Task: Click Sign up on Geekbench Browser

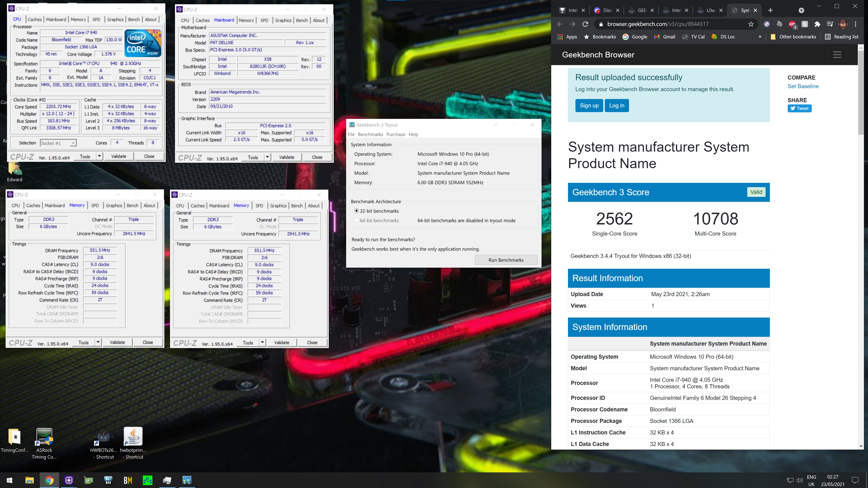Action: point(589,105)
